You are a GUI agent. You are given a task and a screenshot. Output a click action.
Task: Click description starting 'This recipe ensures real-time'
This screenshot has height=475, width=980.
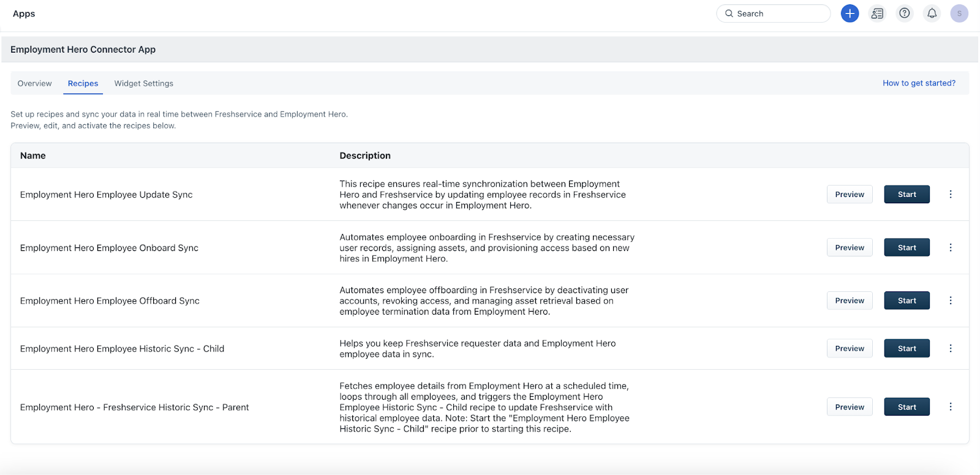[483, 195]
